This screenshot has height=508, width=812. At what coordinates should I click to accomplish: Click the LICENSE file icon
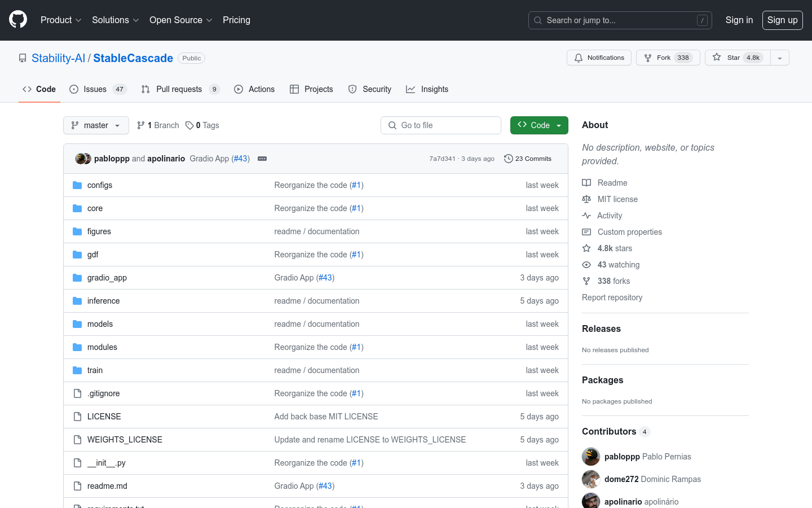point(77,417)
